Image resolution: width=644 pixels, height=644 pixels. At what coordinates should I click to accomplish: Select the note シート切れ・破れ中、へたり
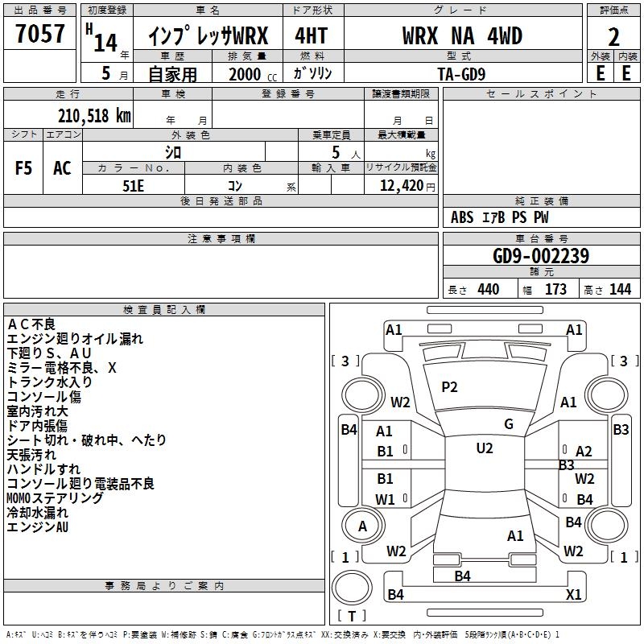pyautogui.click(x=87, y=440)
